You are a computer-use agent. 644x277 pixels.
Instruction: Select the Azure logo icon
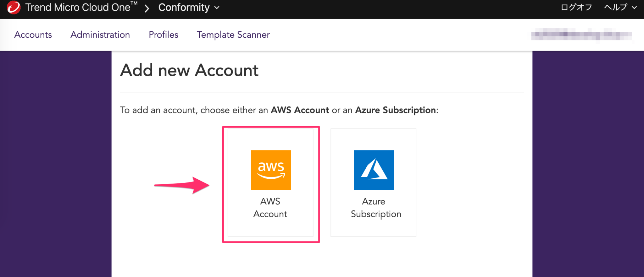click(374, 170)
